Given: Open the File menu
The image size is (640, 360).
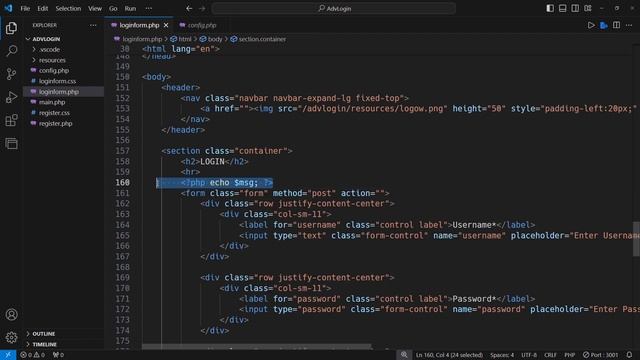Looking at the screenshot, I should point(25,8).
